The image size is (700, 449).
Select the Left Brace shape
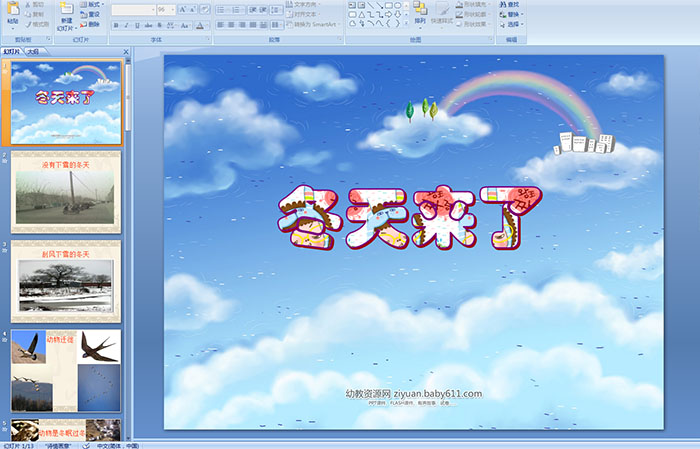coord(388,23)
